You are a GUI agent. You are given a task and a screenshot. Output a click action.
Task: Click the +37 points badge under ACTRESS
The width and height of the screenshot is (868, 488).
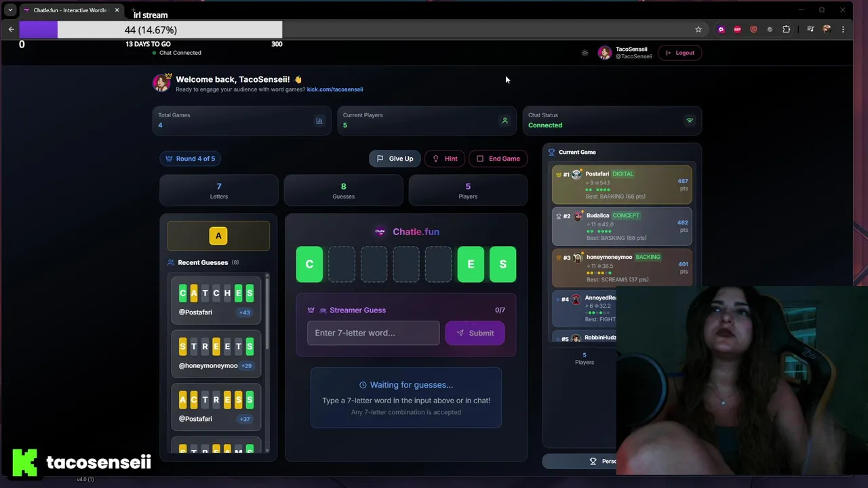[x=245, y=419]
